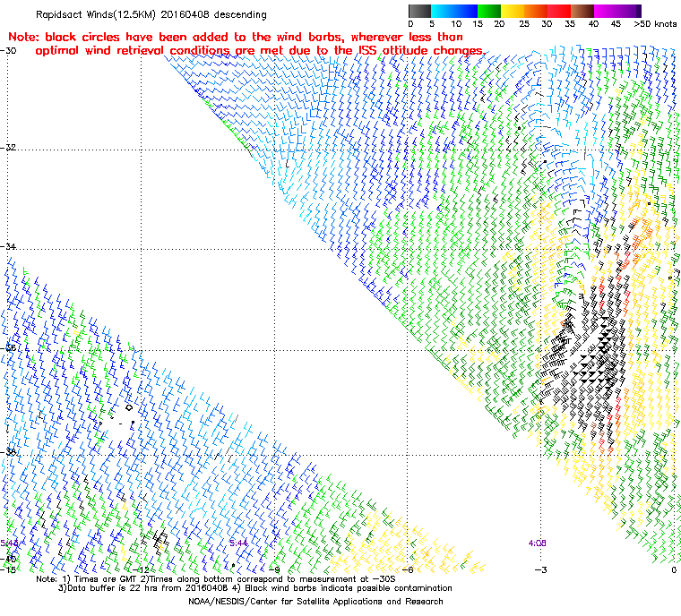Viewport: 681px width, 616px height.
Task: Click the green 15-20 knots legend segment
Action: [x=489, y=11]
